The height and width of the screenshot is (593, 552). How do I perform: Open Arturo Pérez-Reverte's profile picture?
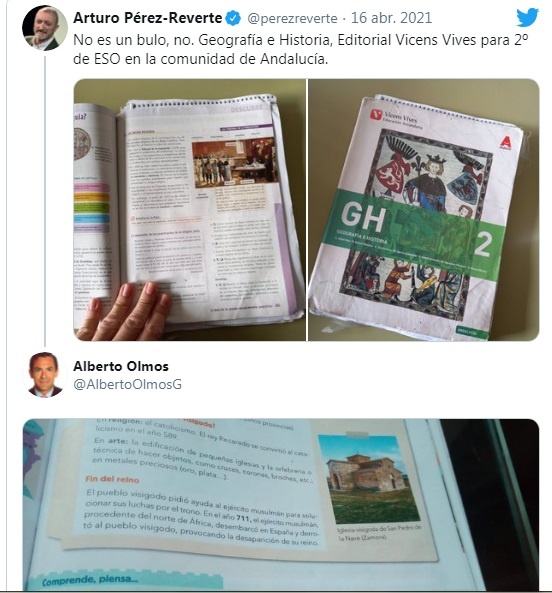45,28
